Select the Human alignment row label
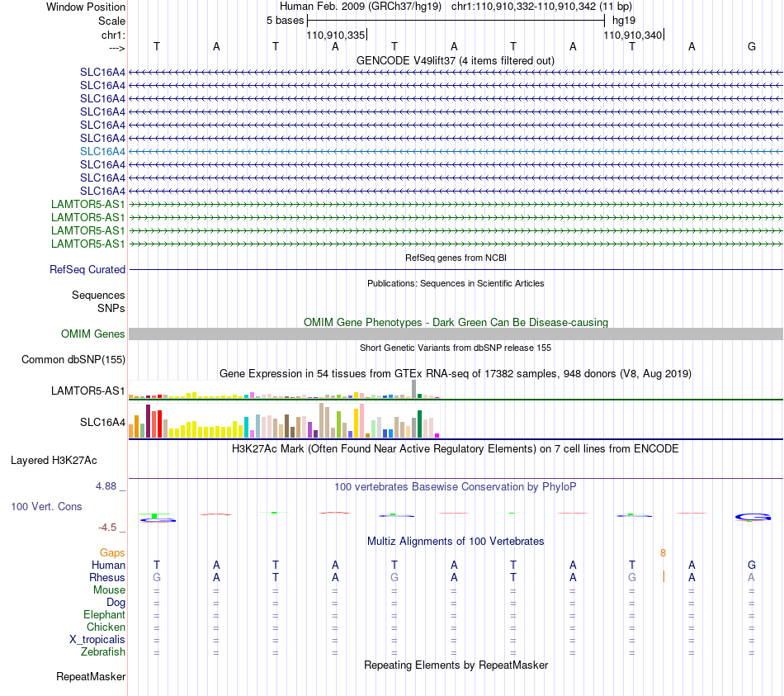 pyautogui.click(x=108, y=566)
